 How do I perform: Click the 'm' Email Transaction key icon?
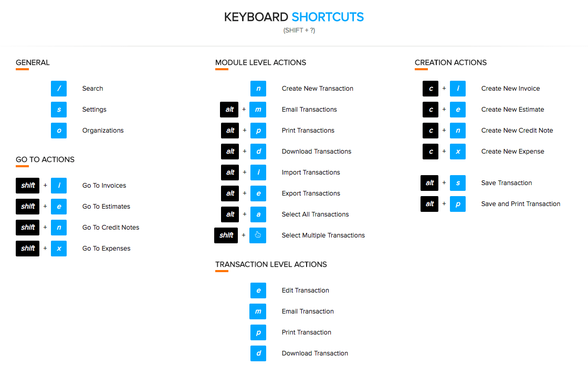[x=258, y=311]
